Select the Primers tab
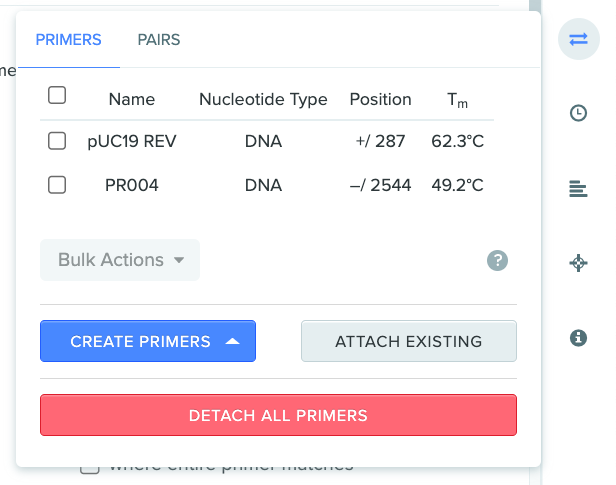Viewport: 616px width, 485px height. (x=68, y=40)
